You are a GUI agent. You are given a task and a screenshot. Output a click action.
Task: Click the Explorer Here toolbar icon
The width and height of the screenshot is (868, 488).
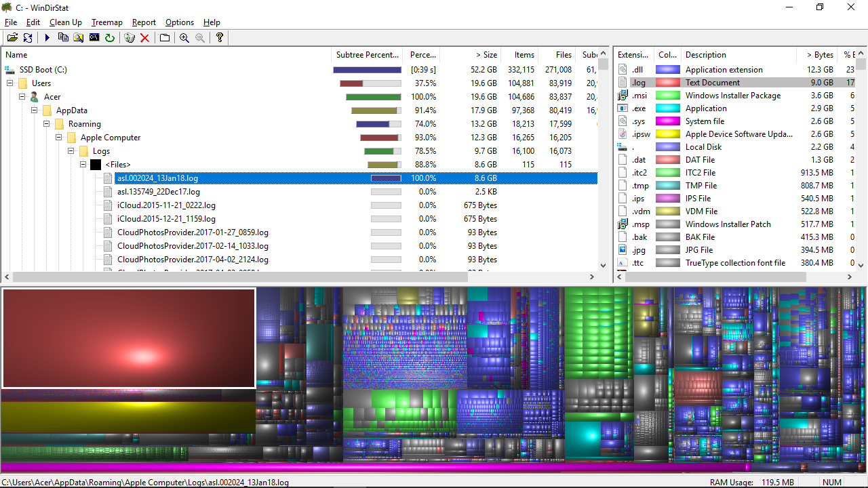coord(79,38)
